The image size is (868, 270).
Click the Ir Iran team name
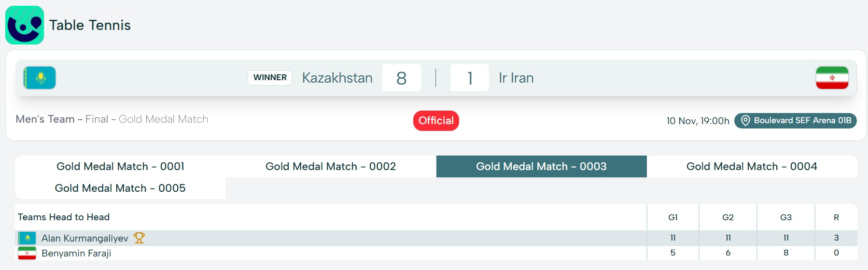point(516,78)
